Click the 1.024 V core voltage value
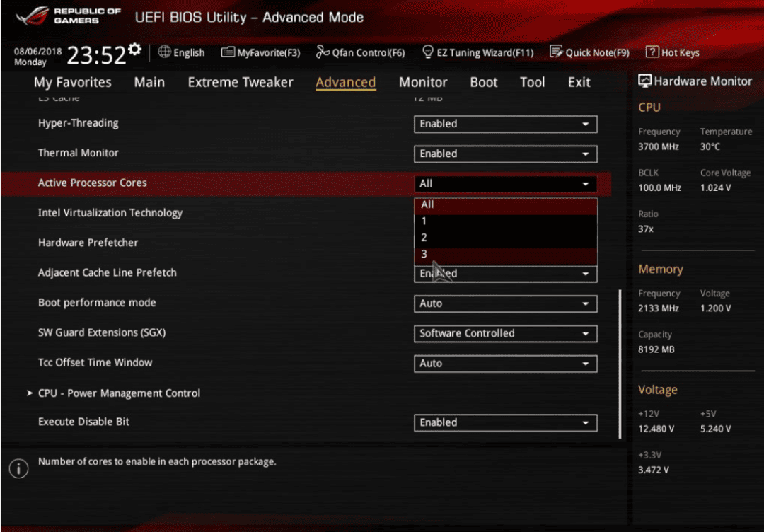 715,187
